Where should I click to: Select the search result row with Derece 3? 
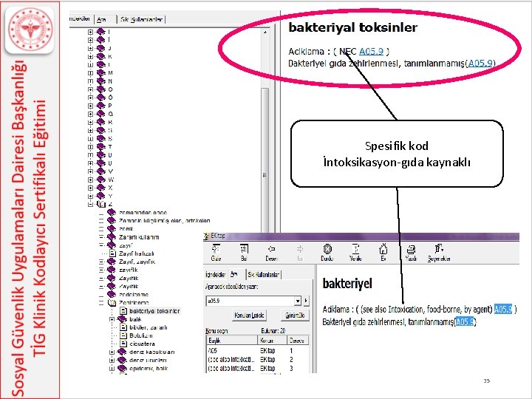[258, 368]
